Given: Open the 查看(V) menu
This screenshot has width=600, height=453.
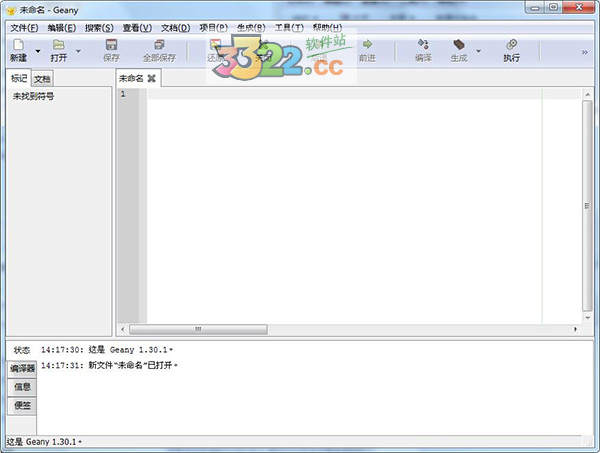Looking at the screenshot, I should point(137,28).
